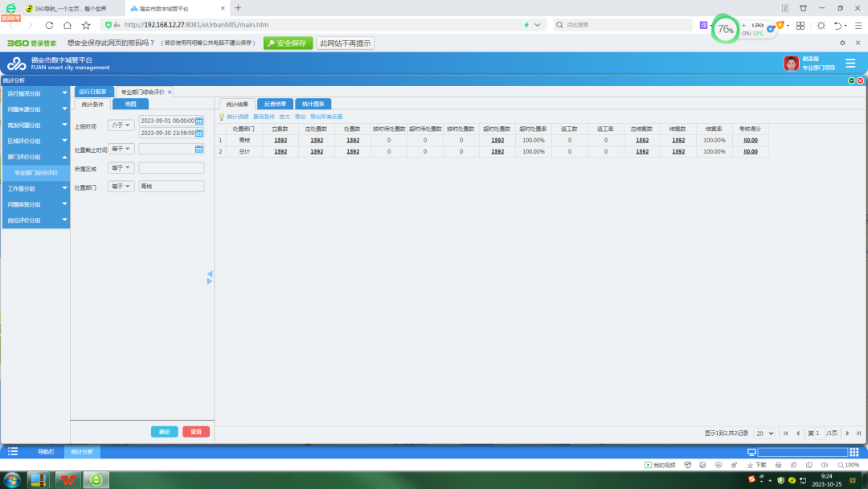
Task: Click the 所属区域 input field
Action: click(172, 168)
